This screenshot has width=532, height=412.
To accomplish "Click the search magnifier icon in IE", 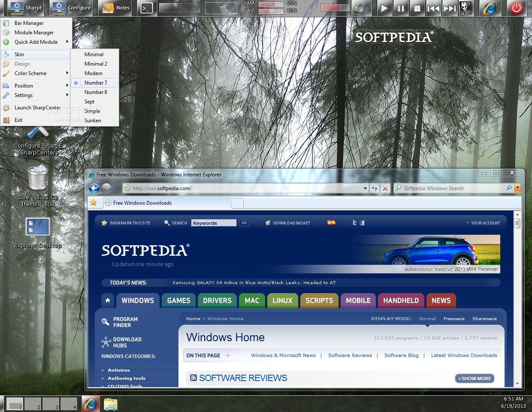I will pos(509,188).
